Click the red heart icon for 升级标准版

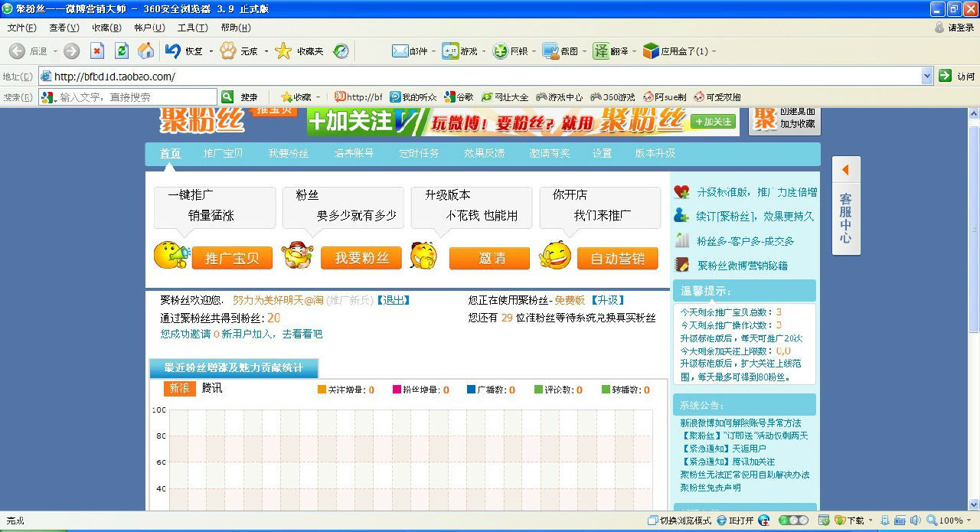click(x=682, y=192)
